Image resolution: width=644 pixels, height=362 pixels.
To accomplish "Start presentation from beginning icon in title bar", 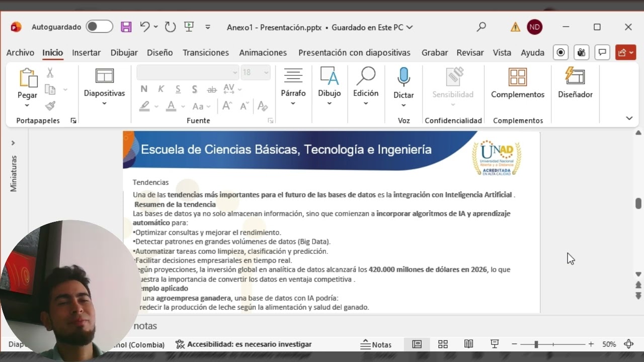I will pyautogui.click(x=189, y=27).
